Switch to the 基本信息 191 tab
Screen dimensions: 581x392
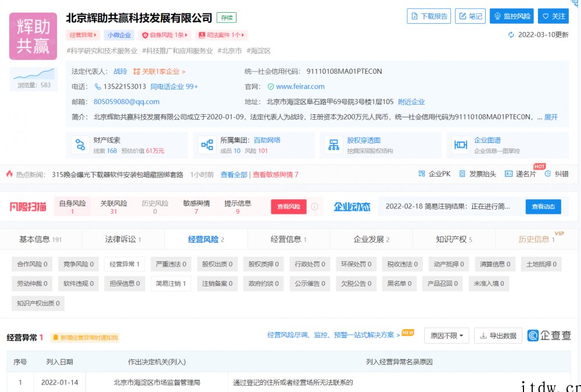tap(41, 239)
